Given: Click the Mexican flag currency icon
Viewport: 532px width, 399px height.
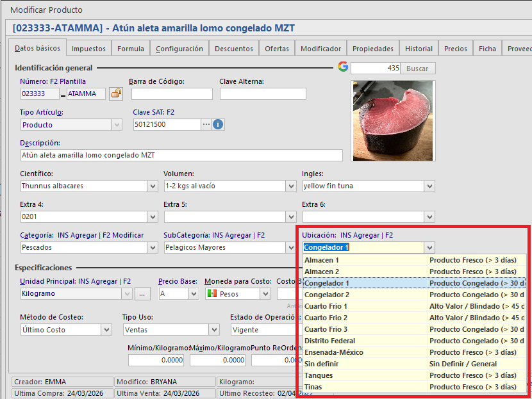Looking at the screenshot, I should click(212, 293).
